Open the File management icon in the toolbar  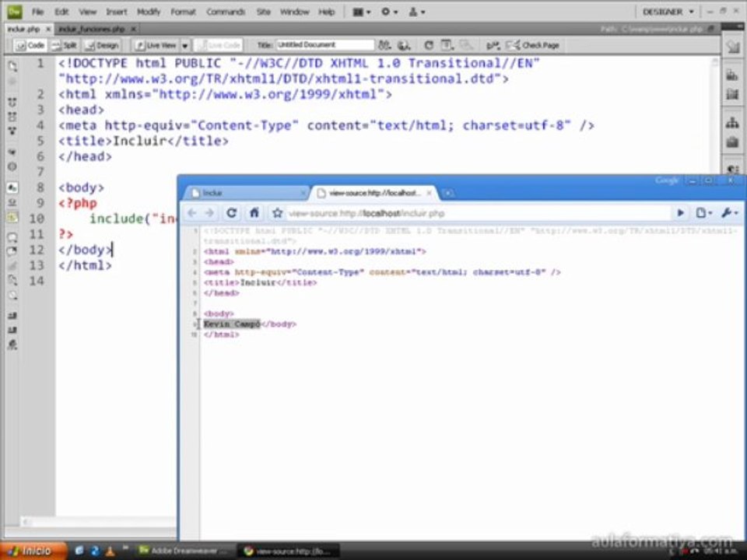coord(384,45)
